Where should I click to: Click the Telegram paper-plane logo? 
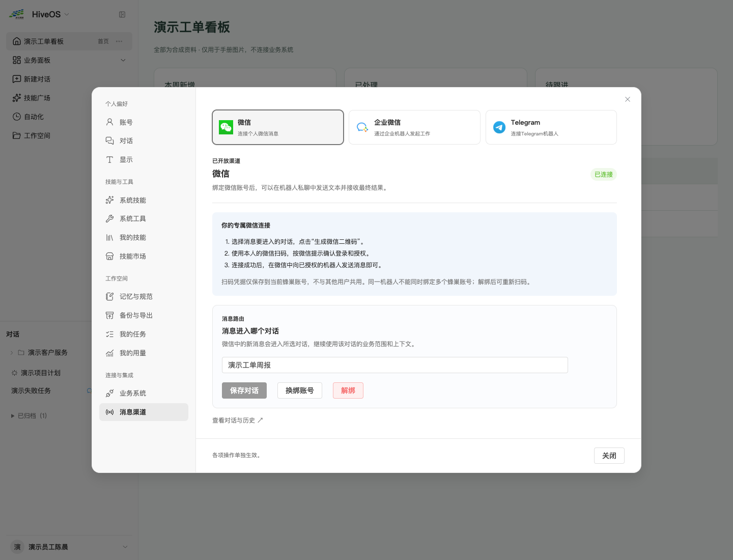click(499, 127)
